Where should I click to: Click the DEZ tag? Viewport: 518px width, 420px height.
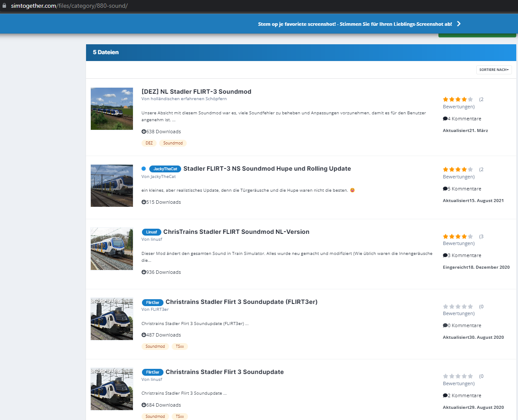(149, 143)
